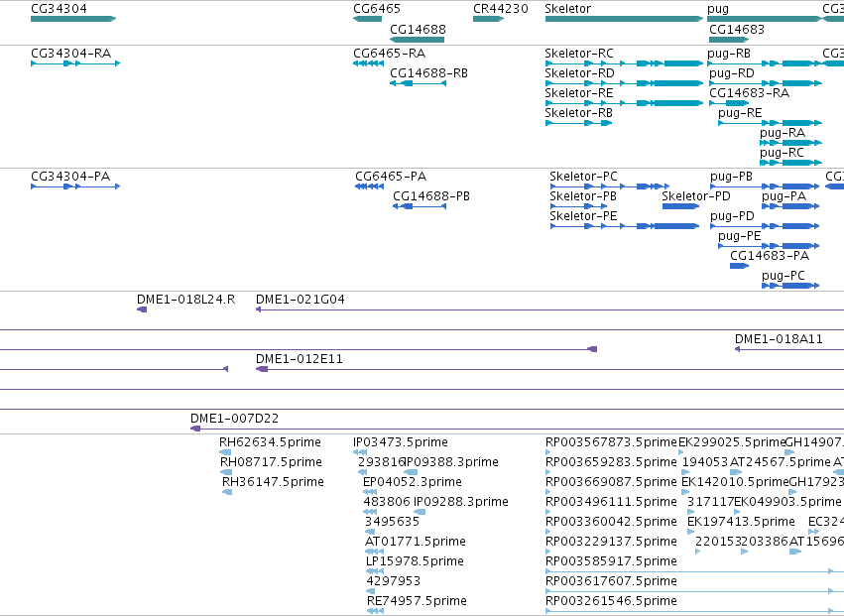Select the CG34304-PA protein feature
844x616 pixels.
pyautogui.click(x=75, y=186)
